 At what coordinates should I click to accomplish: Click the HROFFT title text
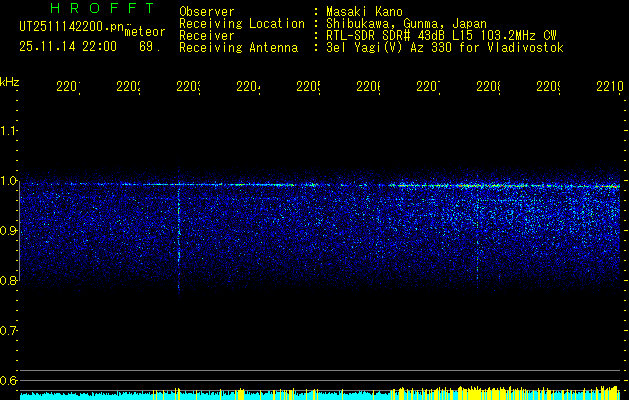(x=102, y=8)
